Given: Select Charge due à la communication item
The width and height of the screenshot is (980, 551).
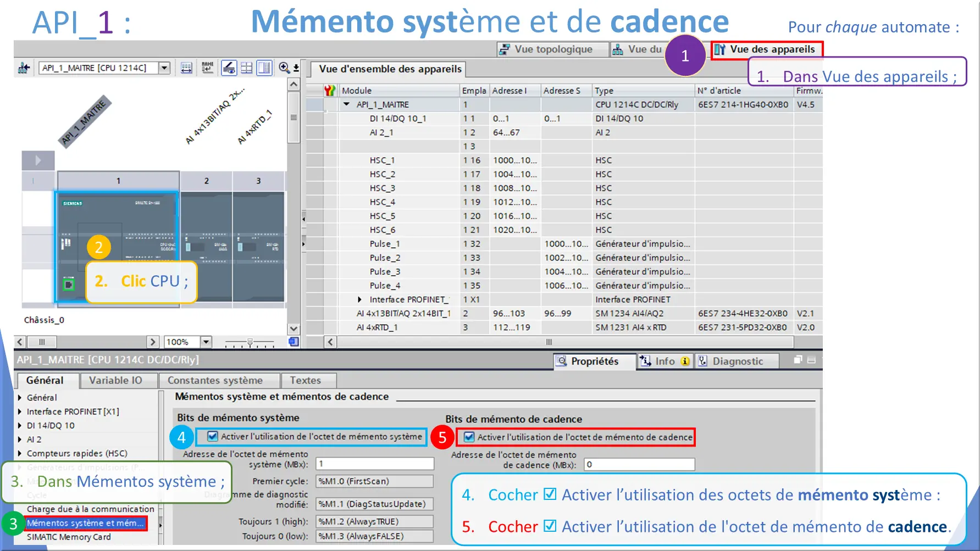Looking at the screenshot, I should (91, 509).
